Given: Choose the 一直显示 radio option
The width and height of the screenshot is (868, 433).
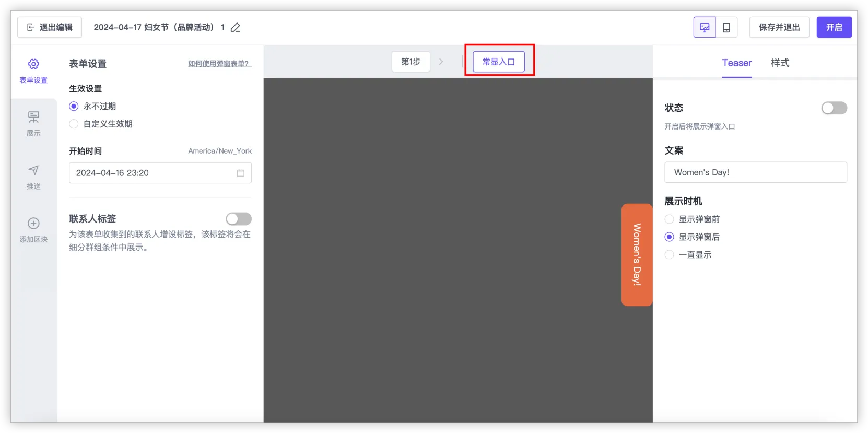Looking at the screenshot, I should point(669,255).
